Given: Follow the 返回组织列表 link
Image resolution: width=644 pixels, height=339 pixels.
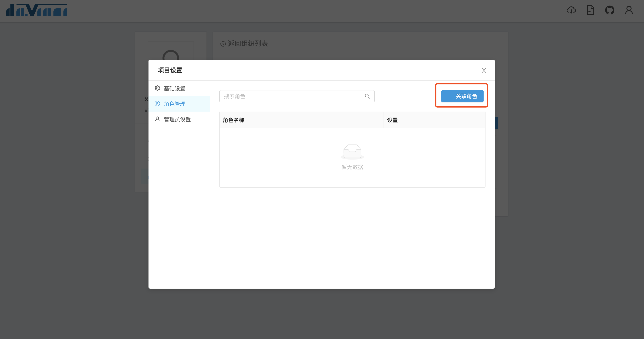Looking at the screenshot, I should (x=248, y=43).
